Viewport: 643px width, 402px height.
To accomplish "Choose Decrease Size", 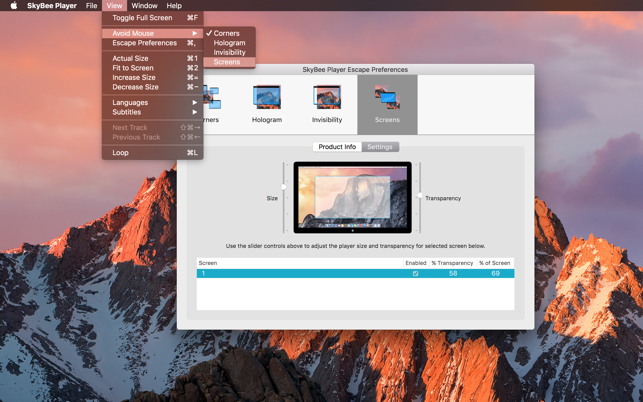I will pos(153,87).
